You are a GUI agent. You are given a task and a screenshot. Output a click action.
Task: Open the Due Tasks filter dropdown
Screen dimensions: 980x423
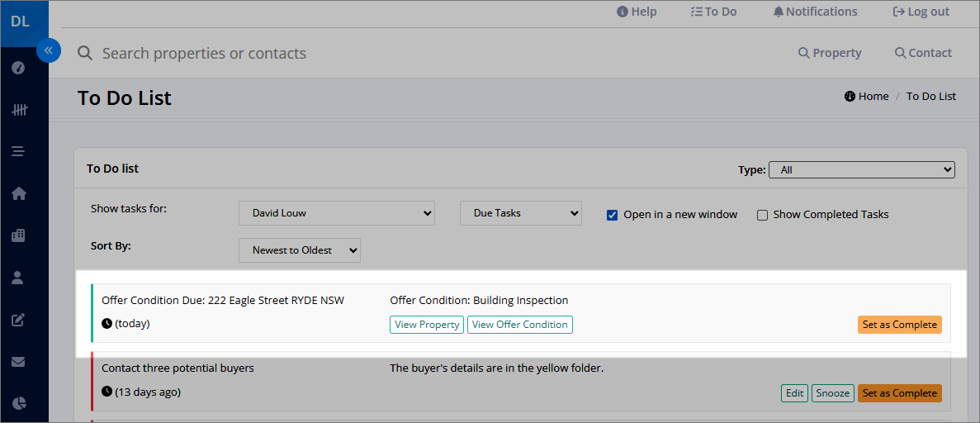click(x=521, y=213)
